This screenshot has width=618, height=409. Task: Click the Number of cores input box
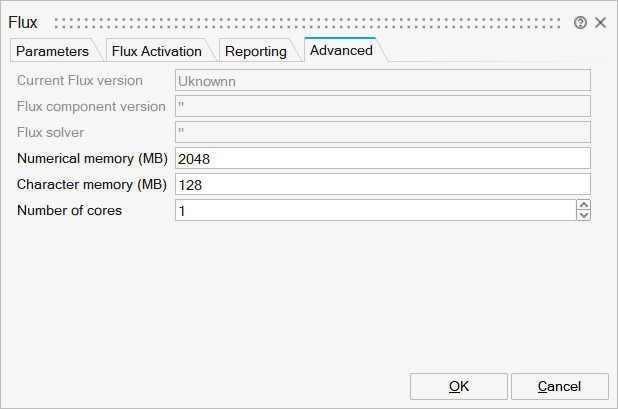(x=374, y=210)
